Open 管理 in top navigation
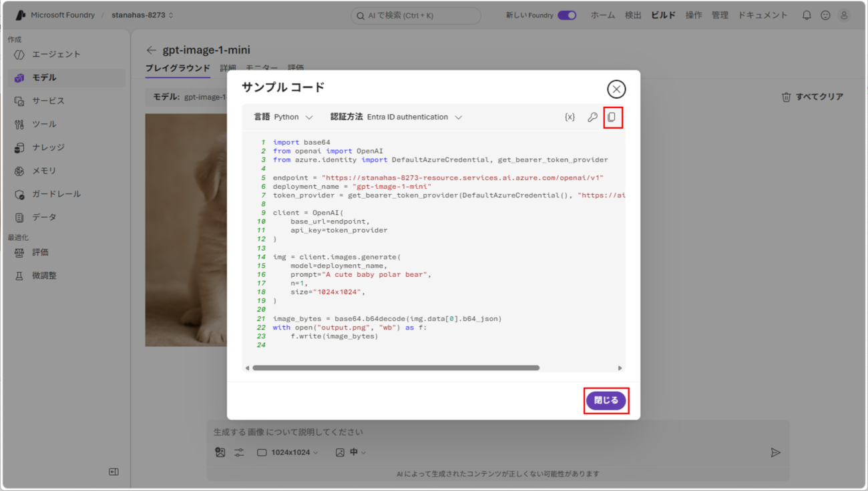The width and height of the screenshot is (868, 491). coord(720,15)
